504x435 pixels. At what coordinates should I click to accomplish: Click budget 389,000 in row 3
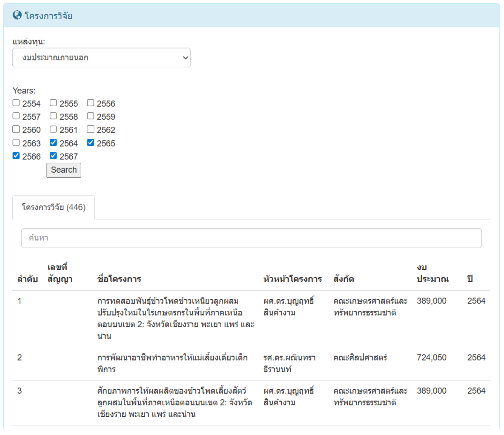[432, 391]
